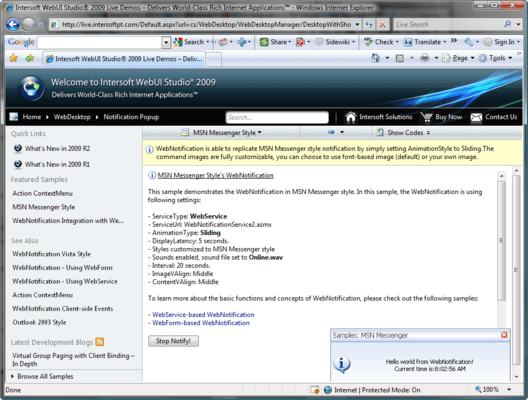Click the red Stop loading icon
Image resolution: width=528 pixels, height=400 pixels.
coord(383,25)
